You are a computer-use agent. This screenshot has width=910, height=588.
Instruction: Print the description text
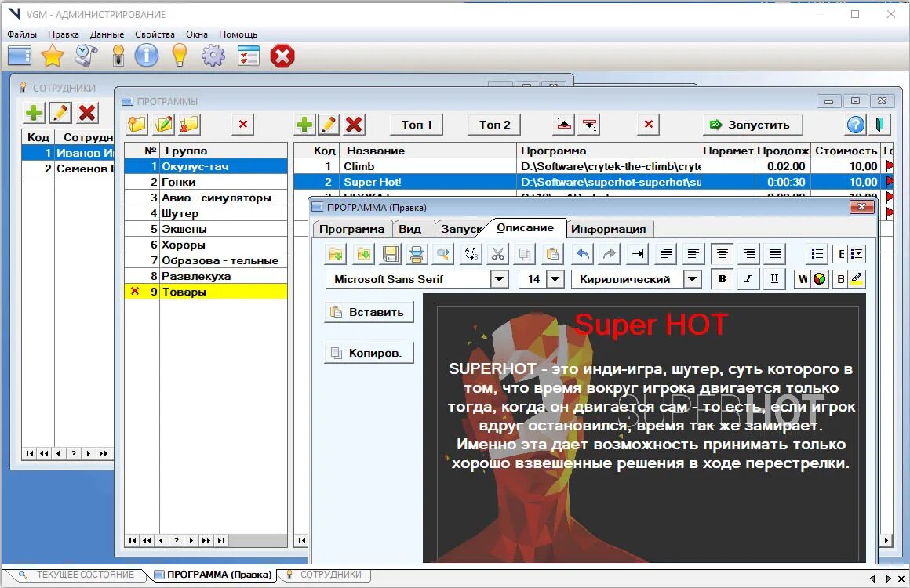click(416, 254)
